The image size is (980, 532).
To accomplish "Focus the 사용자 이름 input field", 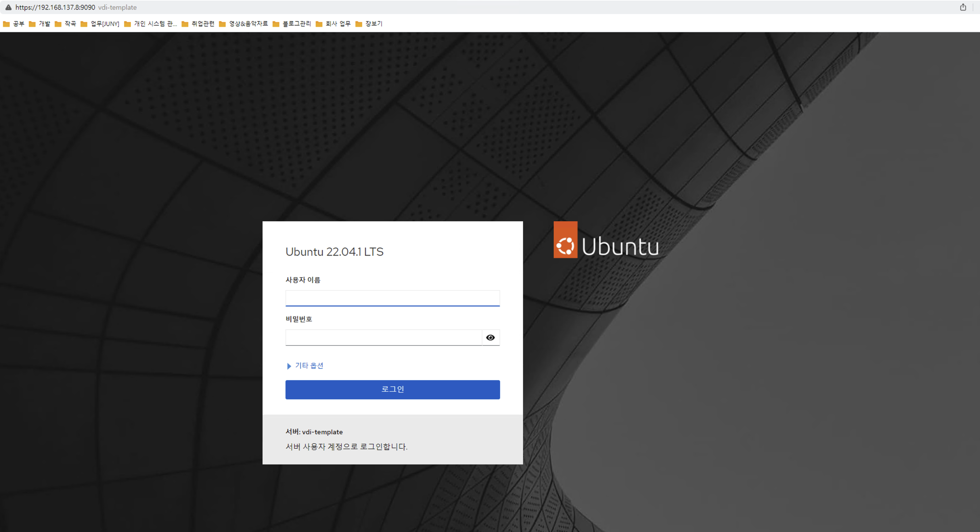I will pos(393,298).
